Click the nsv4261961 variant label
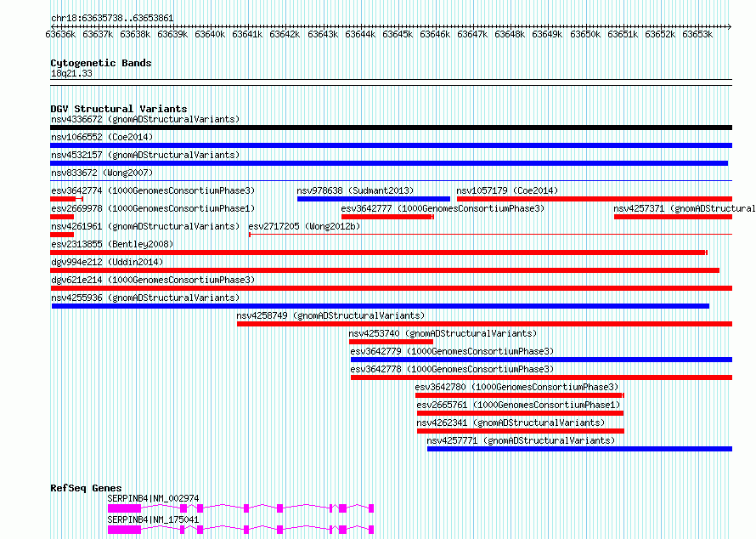Image resolution: width=756 pixels, height=539 pixels. [145, 226]
